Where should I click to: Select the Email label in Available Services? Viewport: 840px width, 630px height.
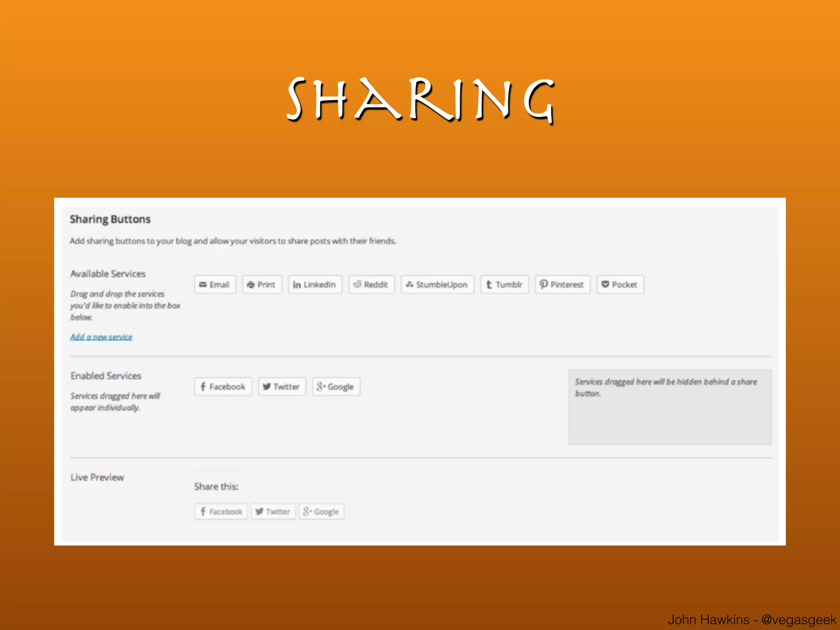pos(219,284)
